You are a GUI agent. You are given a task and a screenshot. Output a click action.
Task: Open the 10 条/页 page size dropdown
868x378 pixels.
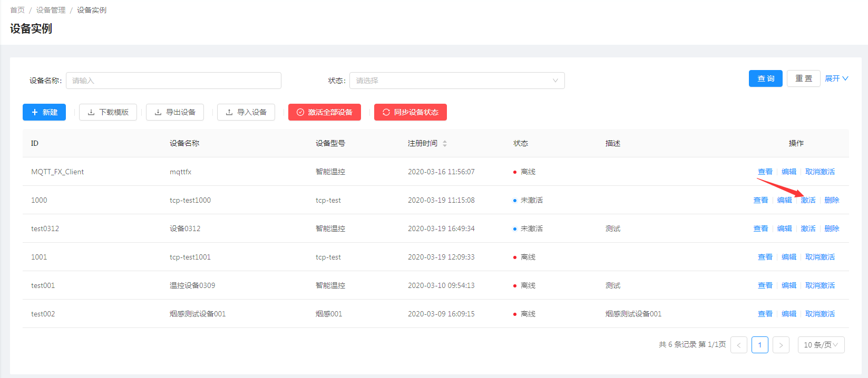pyautogui.click(x=821, y=345)
